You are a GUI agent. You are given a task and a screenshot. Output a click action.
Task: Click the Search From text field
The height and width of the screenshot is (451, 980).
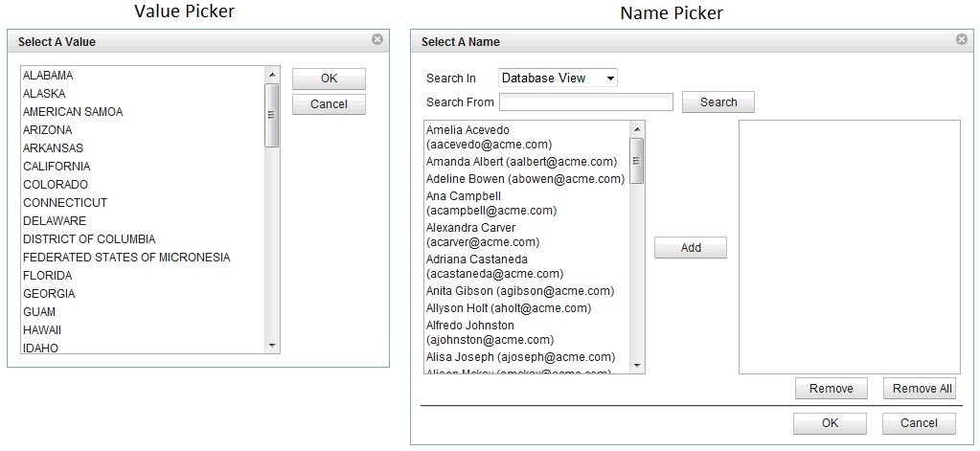(x=585, y=102)
